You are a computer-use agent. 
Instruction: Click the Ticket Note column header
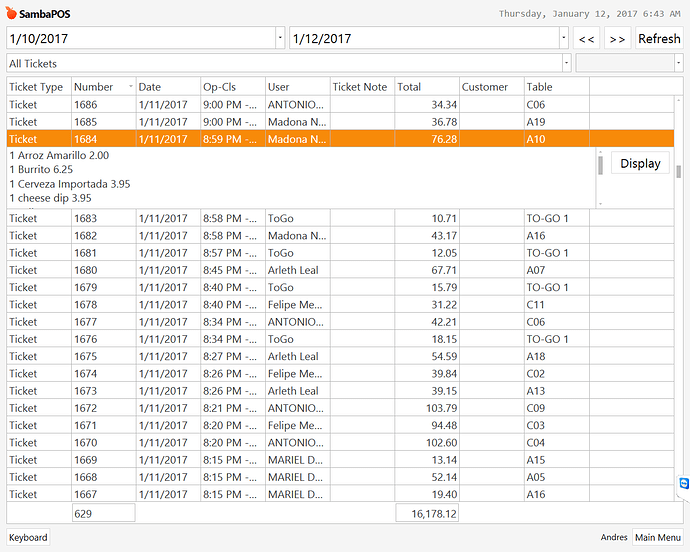click(362, 87)
